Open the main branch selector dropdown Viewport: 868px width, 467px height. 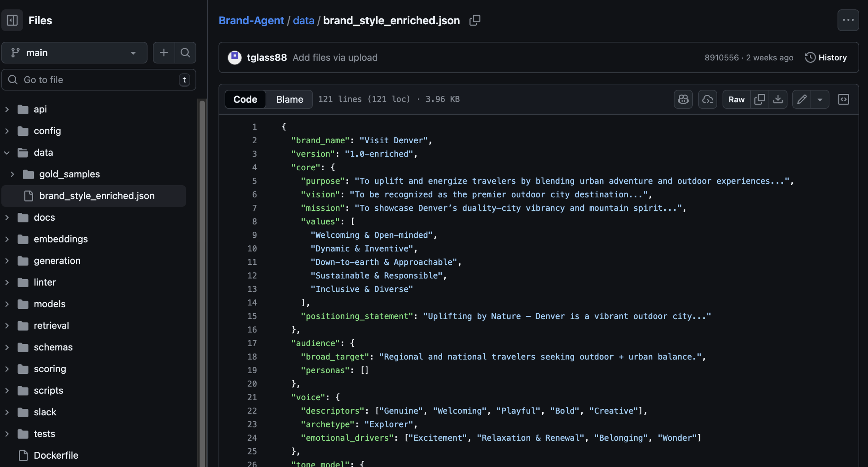click(x=74, y=53)
